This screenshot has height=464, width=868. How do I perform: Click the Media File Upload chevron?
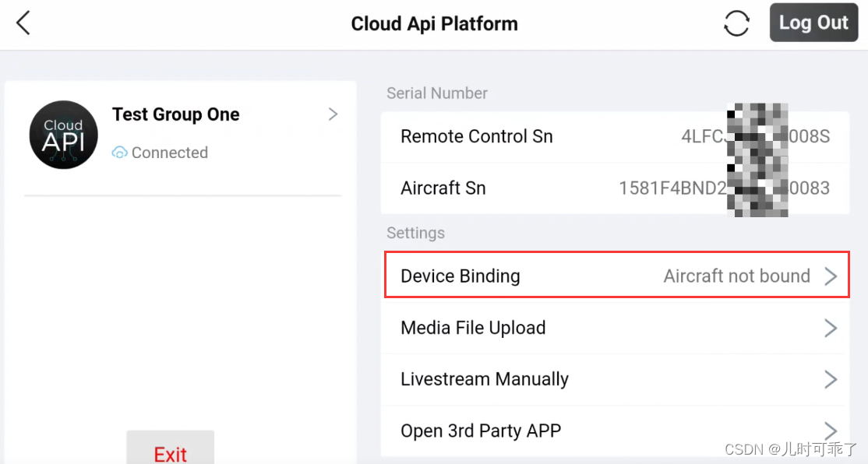click(x=831, y=328)
